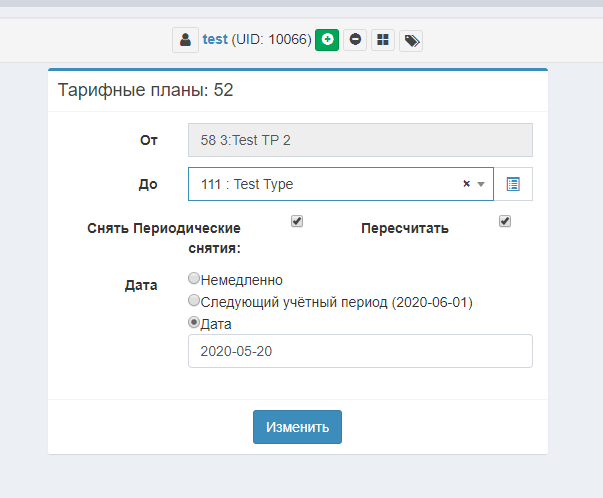The image size is (603, 498).
Task: Click the 2020-05-20 date input field
Action: (360, 351)
